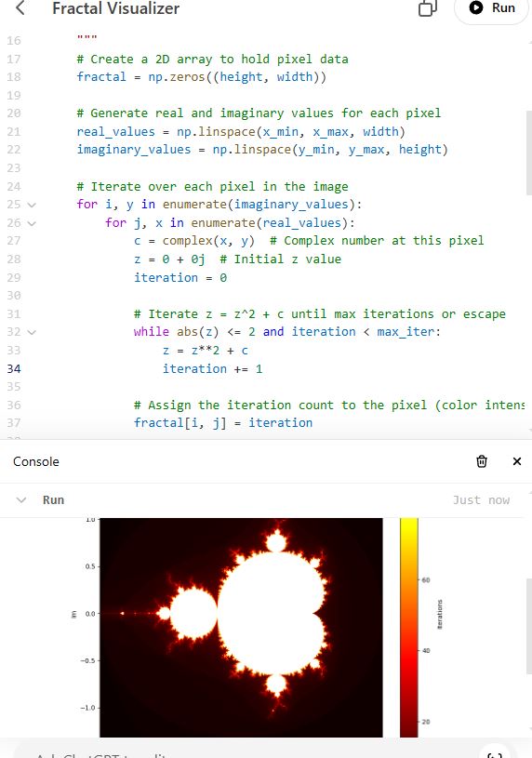Image resolution: width=532 pixels, height=758 pixels.
Task: Click the 'iteration = 0' line
Action: pos(180,277)
